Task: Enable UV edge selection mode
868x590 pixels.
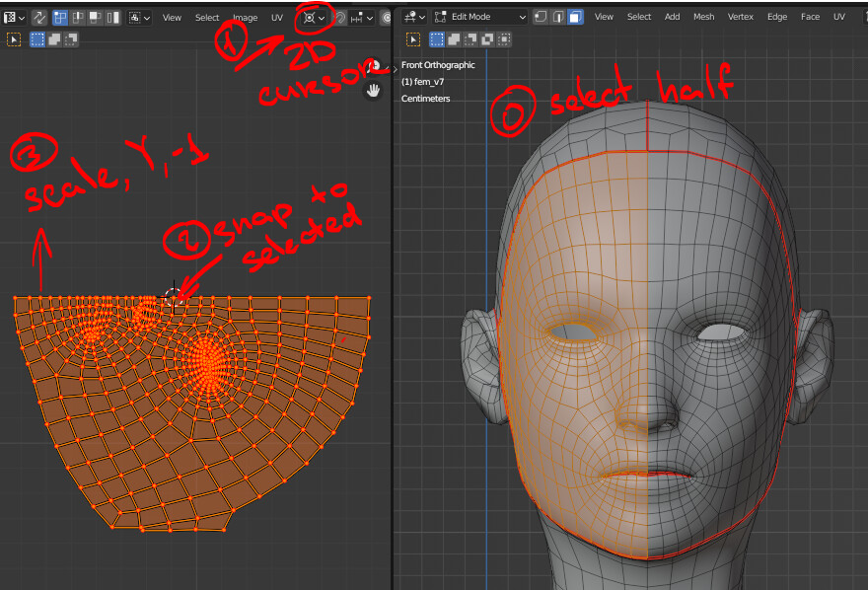Action: (x=78, y=18)
